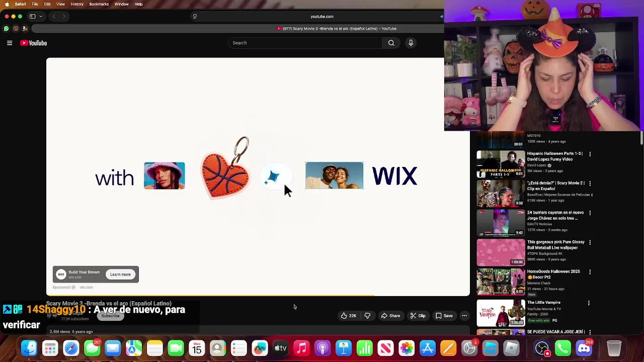The width and height of the screenshot is (644, 362).
Task: Open the Apple menu
Action: click(7, 4)
